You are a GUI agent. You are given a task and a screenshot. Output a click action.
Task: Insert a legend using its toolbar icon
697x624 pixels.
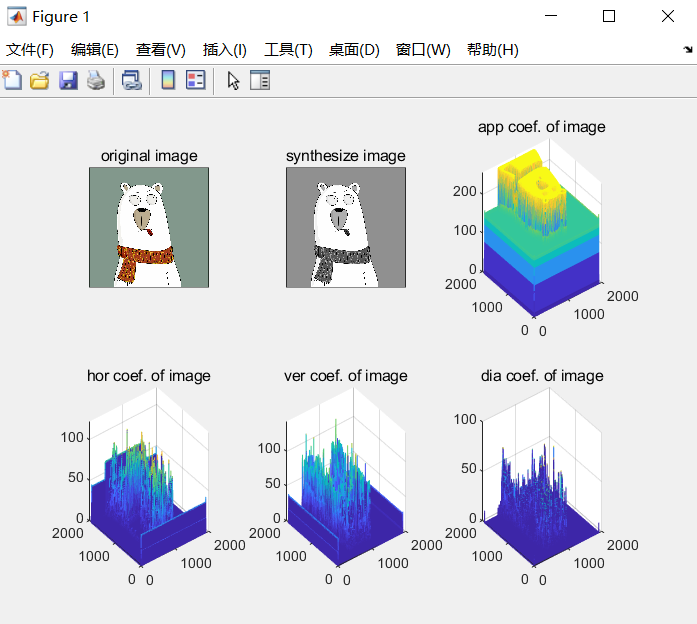tap(196, 80)
